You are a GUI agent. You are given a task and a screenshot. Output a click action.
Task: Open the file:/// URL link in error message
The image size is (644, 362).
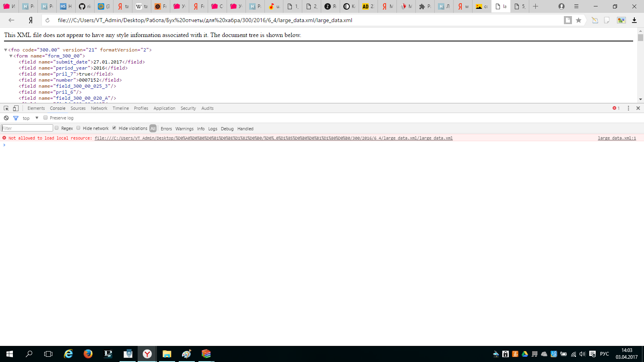click(274, 138)
